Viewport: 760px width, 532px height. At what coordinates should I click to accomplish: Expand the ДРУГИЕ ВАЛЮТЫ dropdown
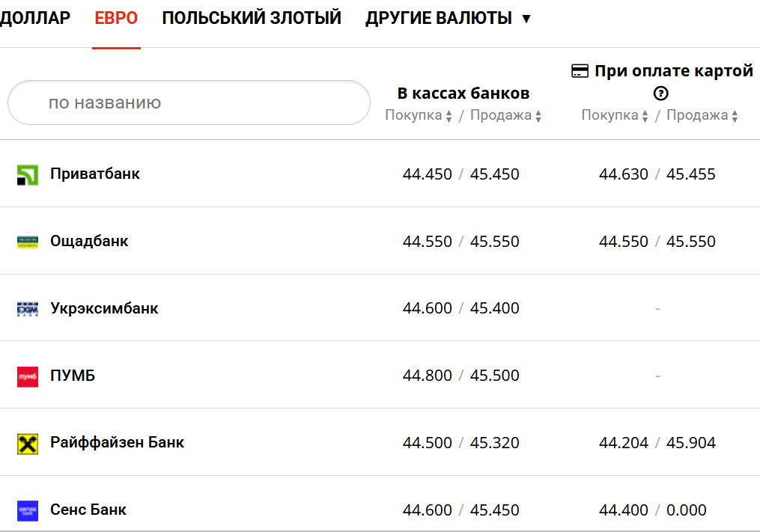click(448, 18)
